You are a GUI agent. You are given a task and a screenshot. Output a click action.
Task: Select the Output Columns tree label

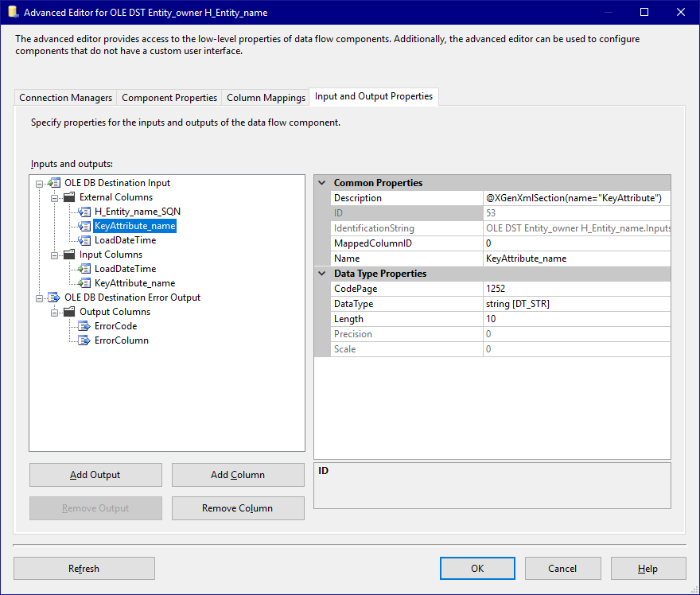click(115, 312)
